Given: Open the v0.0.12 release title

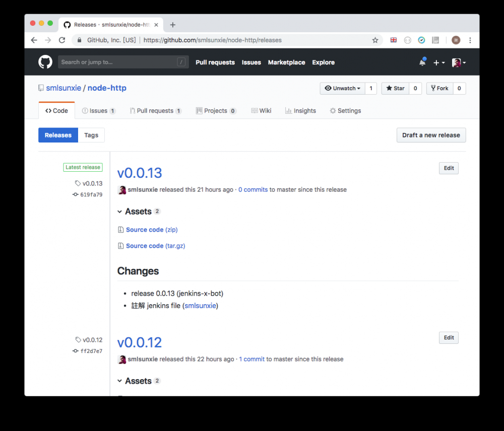Looking at the screenshot, I should tap(140, 343).
